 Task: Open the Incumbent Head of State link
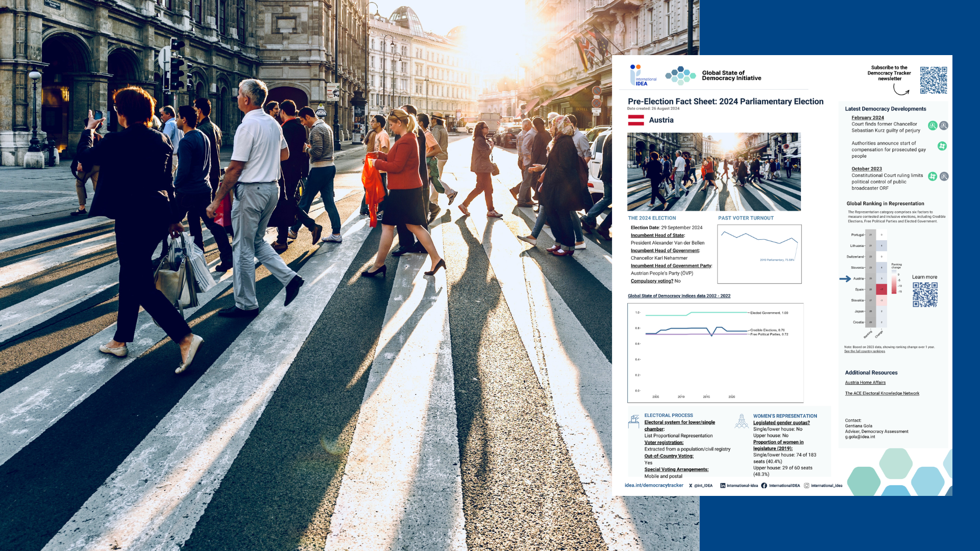click(657, 235)
